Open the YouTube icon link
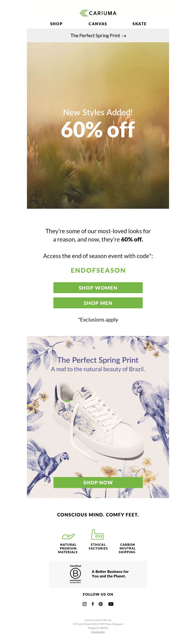This screenshot has height=644, width=196. tap(111, 604)
